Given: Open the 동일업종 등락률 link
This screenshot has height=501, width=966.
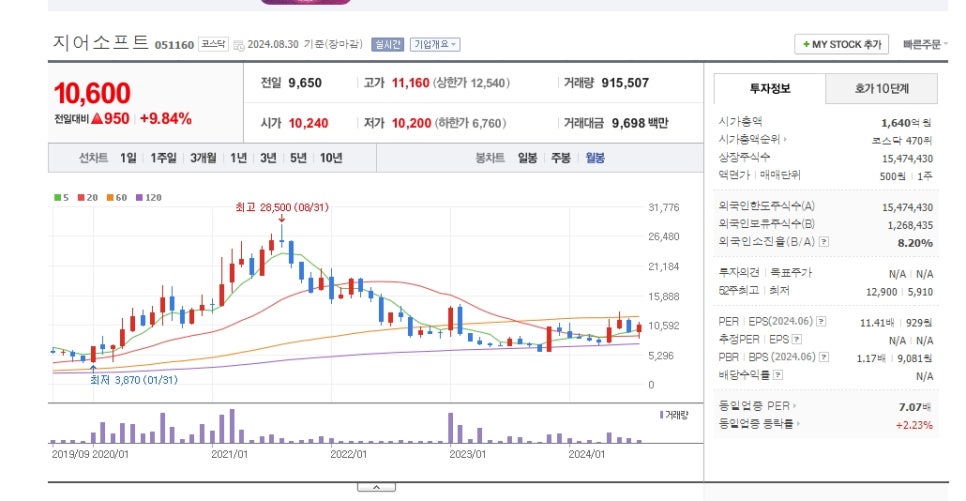Looking at the screenshot, I should pyautogui.click(x=758, y=423).
